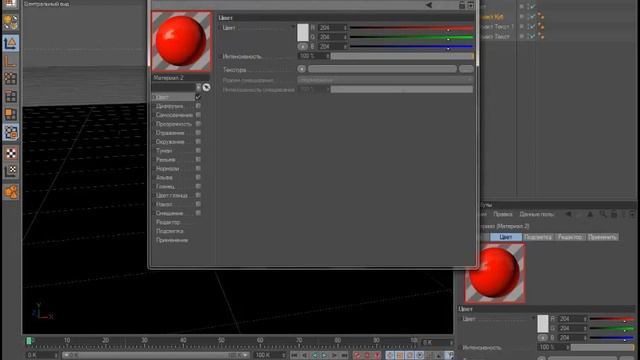
Task: Click the round picker icon beside material name field
Action: tap(206, 87)
